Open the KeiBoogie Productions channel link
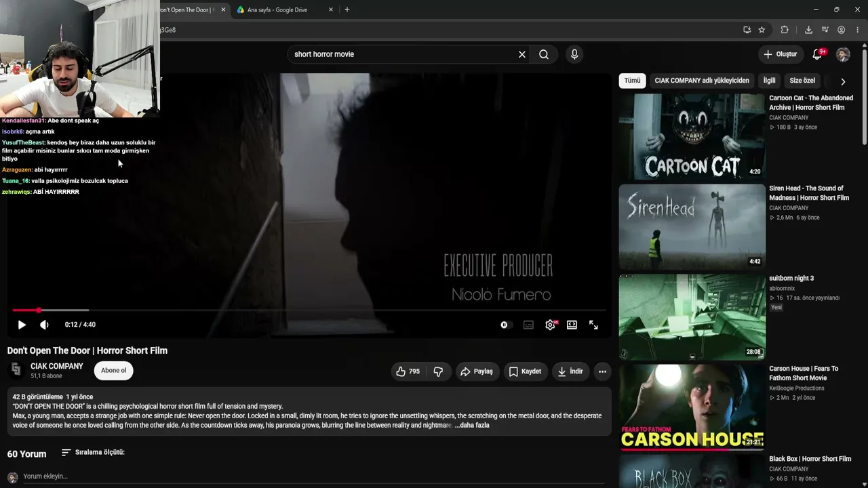This screenshot has width=868, height=488. (x=797, y=388)
